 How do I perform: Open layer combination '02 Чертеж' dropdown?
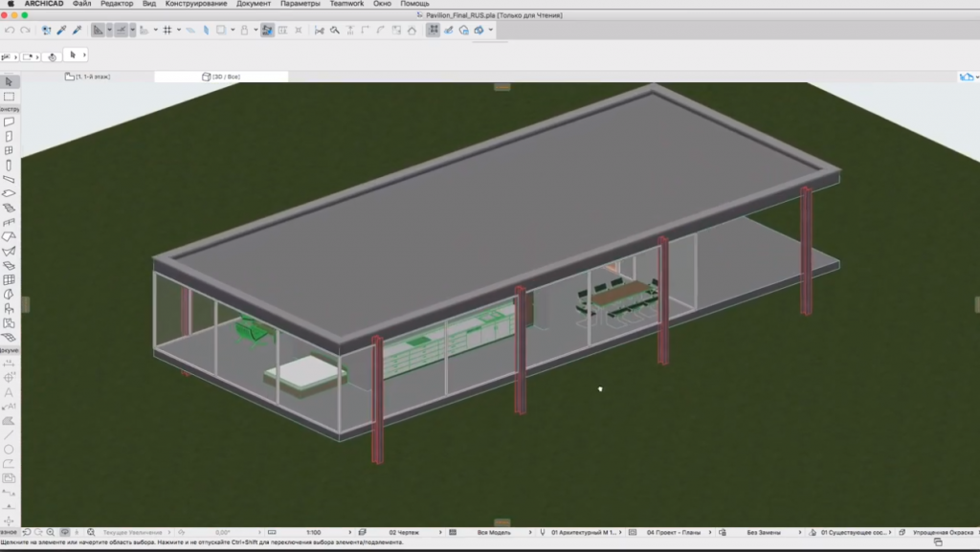(x=404, y=533)
